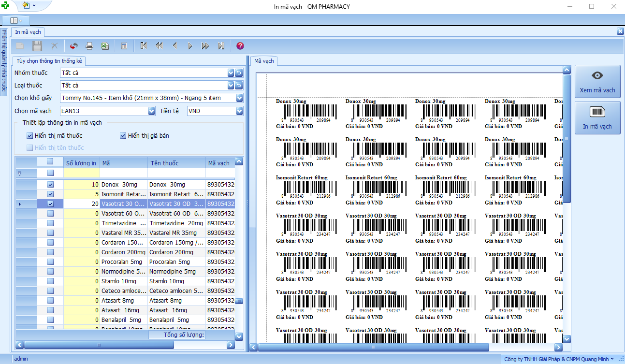Click the drug grid horizontal scrollbar thumb
This screenshot has height=364, width=625.
tap(100, 345)
